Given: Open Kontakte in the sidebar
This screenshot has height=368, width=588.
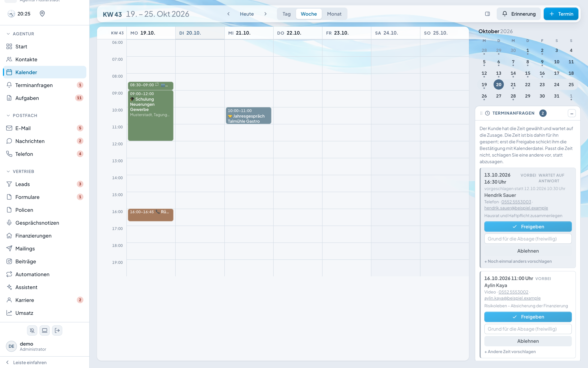Looking at the screenshot, I should click(x=45, y=59).
